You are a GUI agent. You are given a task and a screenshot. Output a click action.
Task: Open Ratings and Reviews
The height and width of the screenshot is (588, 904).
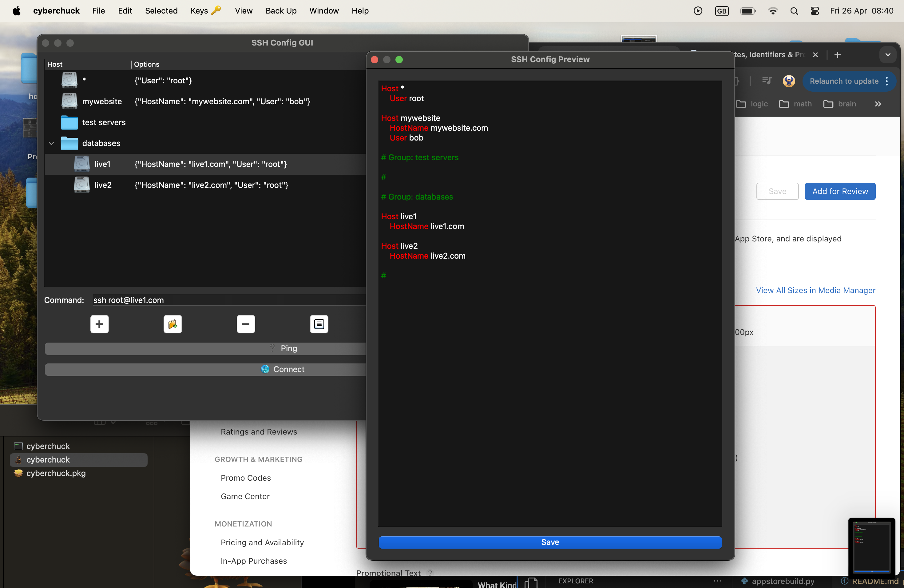[259, 431]
